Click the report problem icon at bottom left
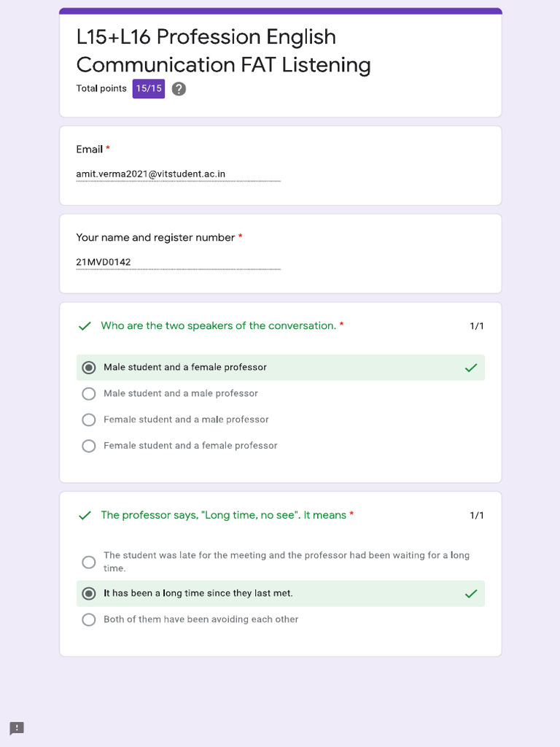The height and width of the screenshot is (747, 560). point(17,728)
